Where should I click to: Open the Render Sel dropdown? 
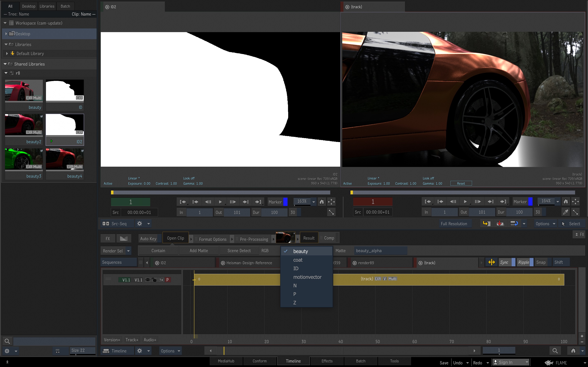tap(128, 251)
